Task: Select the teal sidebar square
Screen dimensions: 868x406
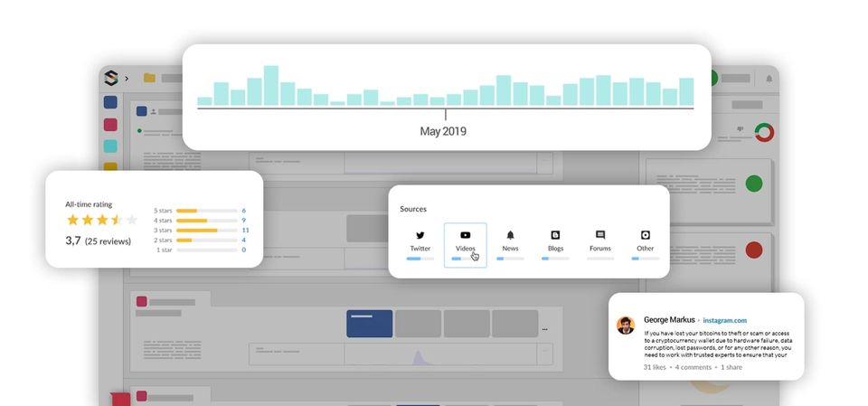Action: (x=110, y=146)
